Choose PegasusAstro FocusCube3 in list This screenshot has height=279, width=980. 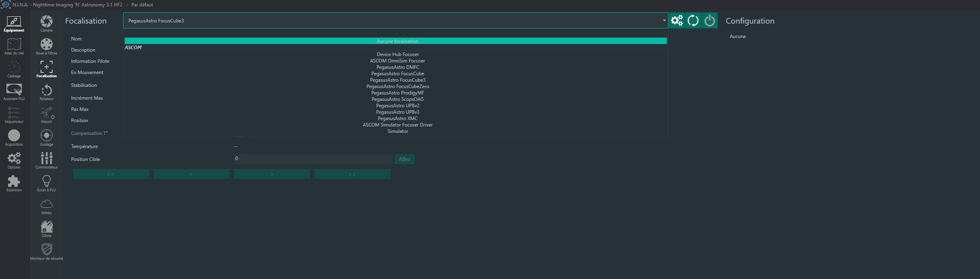pos(398,80)
